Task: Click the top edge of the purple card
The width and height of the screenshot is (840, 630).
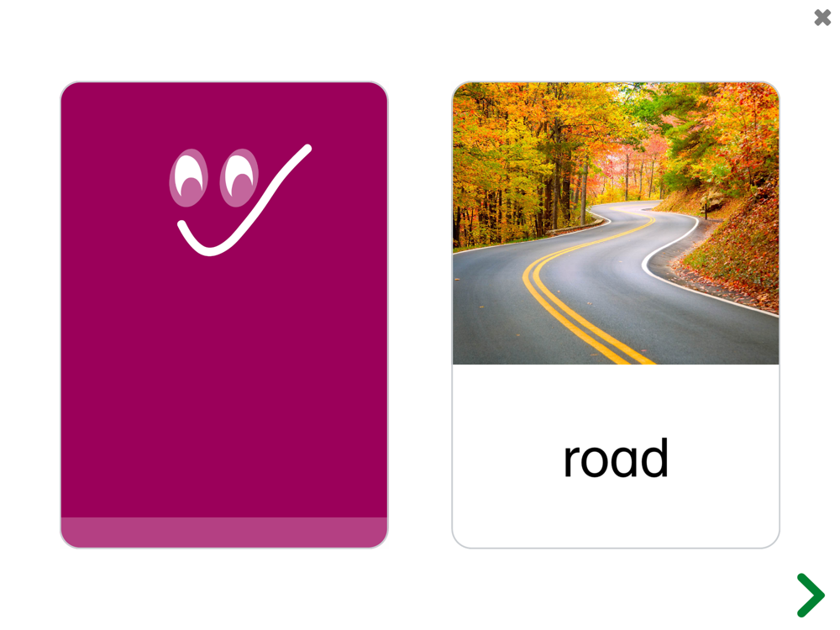Action: coord(224,83)
